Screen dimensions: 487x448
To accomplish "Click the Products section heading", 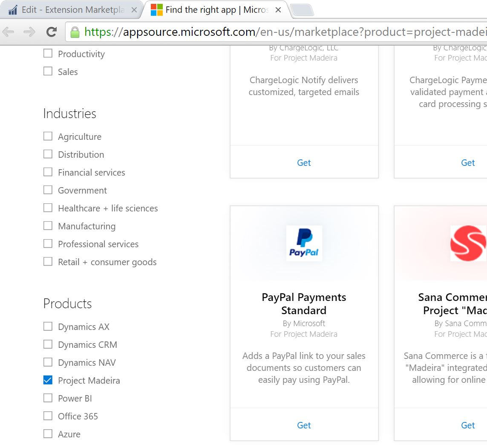I will 68,304.
